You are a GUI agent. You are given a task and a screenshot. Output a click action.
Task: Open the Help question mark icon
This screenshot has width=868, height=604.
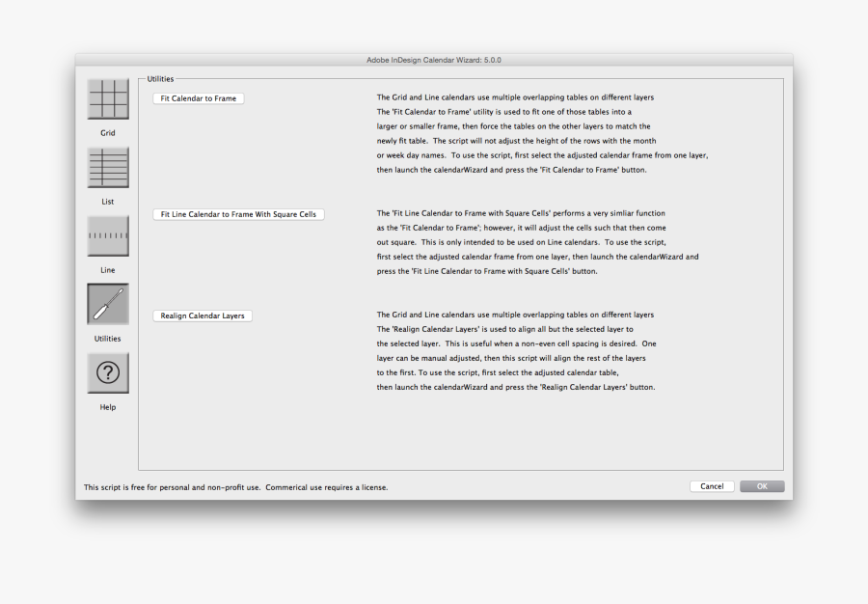pyautogui.click(x=108, y=373)
